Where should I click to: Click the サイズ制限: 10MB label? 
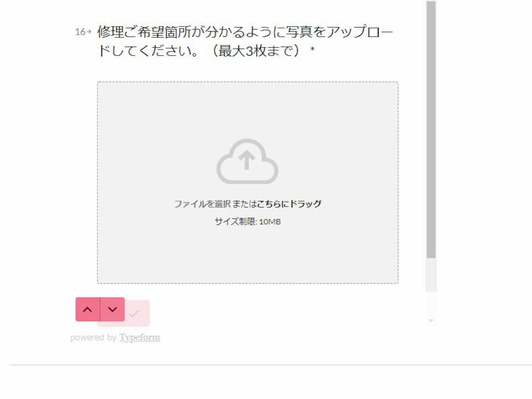[x=247, y=222]
